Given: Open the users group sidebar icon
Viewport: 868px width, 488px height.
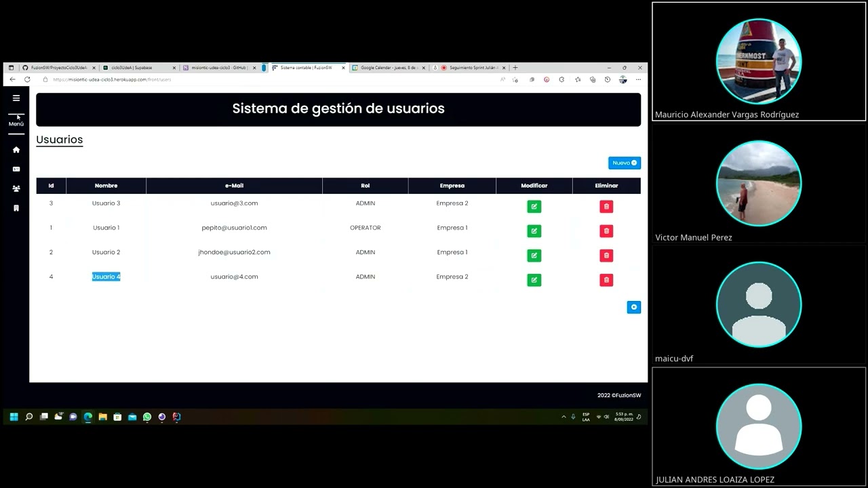Looking at the screenshot, I should tap(16, 188).
